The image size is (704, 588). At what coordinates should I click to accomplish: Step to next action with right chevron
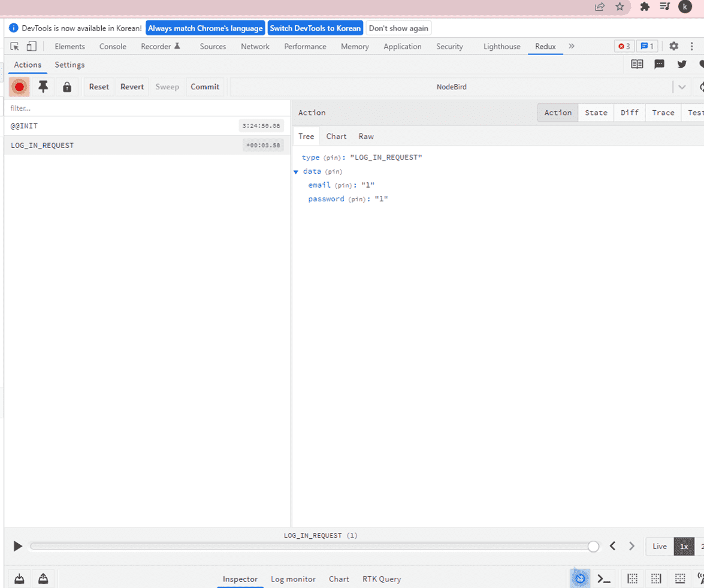[x=632, y=546]
